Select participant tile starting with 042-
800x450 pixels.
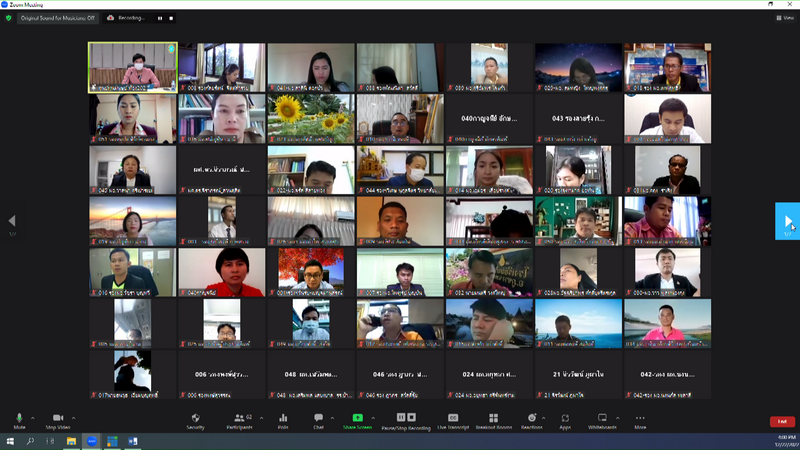[667, 374]
